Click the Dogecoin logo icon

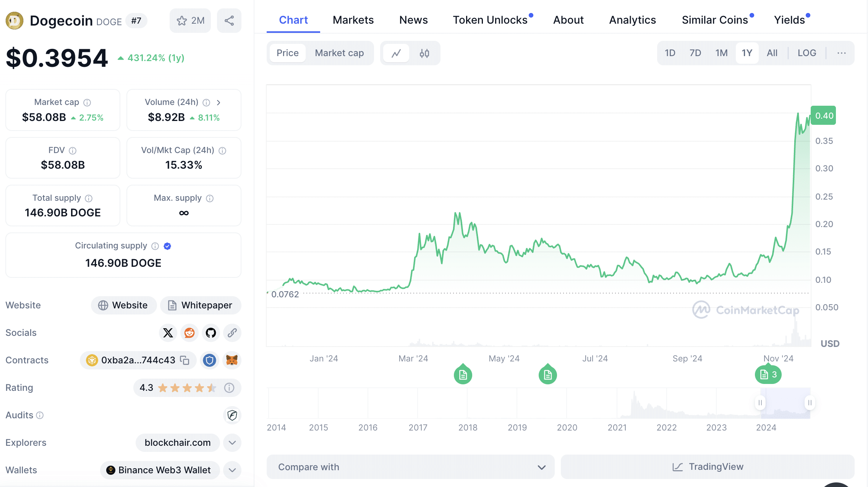(x=15, y=21)
